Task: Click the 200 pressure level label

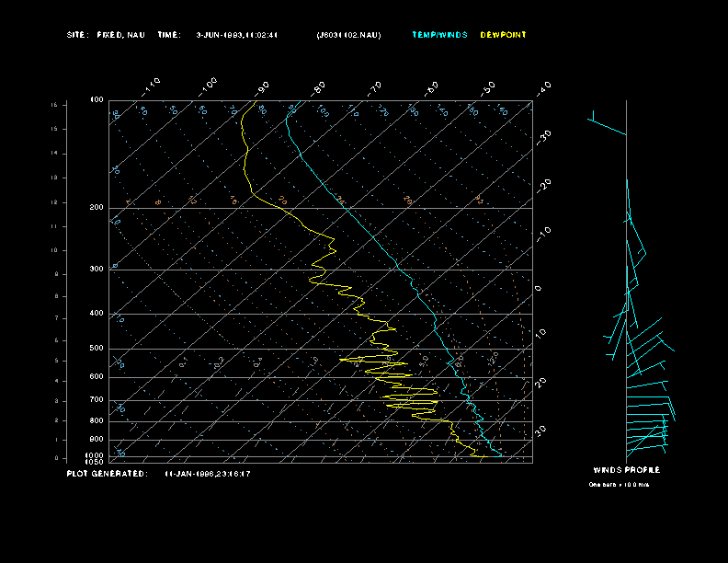Action: (96, 208)
